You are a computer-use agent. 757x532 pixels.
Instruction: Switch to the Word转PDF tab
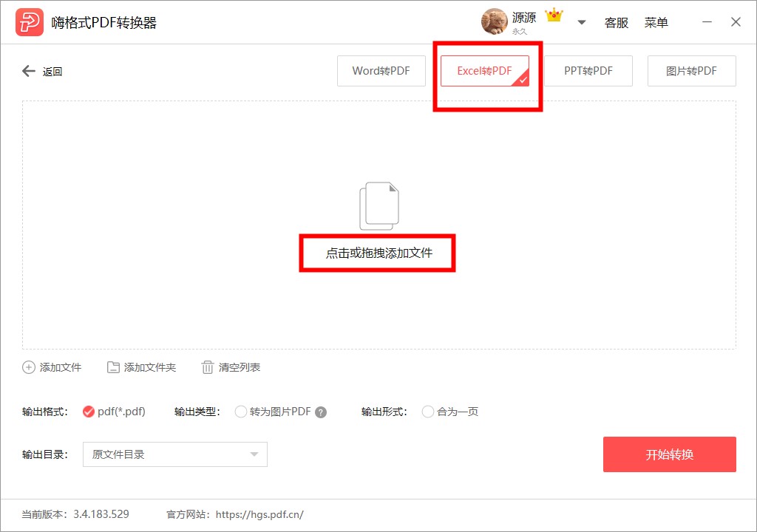[381, 71]
